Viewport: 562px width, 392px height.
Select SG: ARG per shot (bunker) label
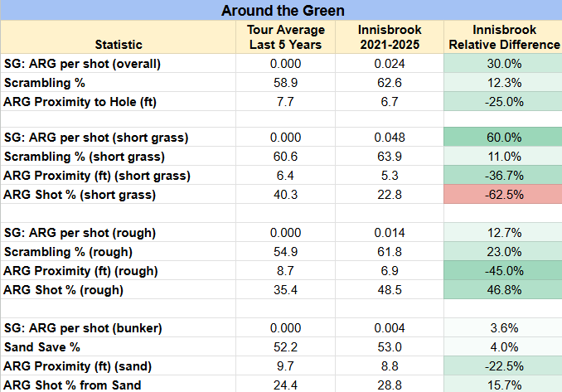(83, 328)
